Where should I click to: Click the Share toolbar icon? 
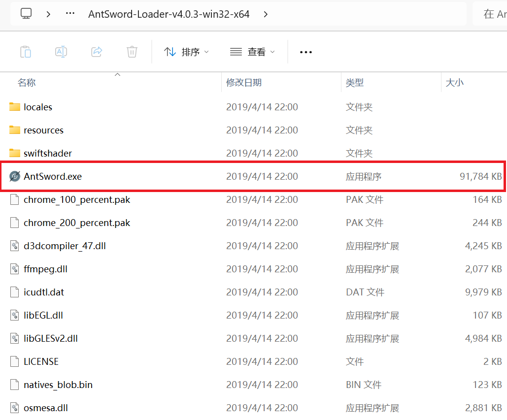(x=97, y=52)
